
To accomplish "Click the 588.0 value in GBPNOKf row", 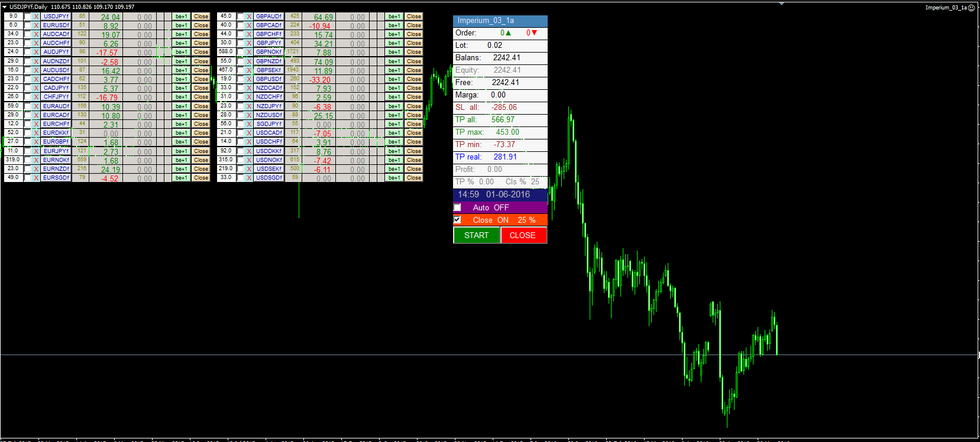I will 226,51.
